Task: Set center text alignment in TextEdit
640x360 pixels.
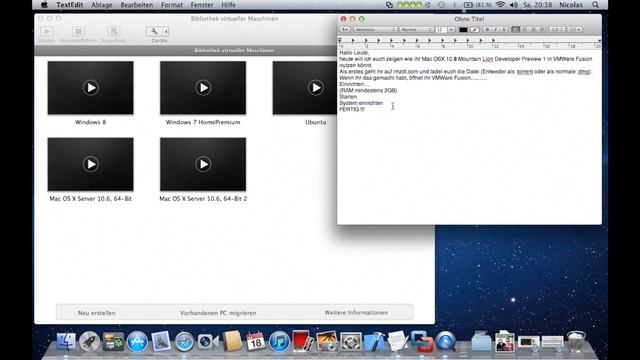Action: click(524, 29)
